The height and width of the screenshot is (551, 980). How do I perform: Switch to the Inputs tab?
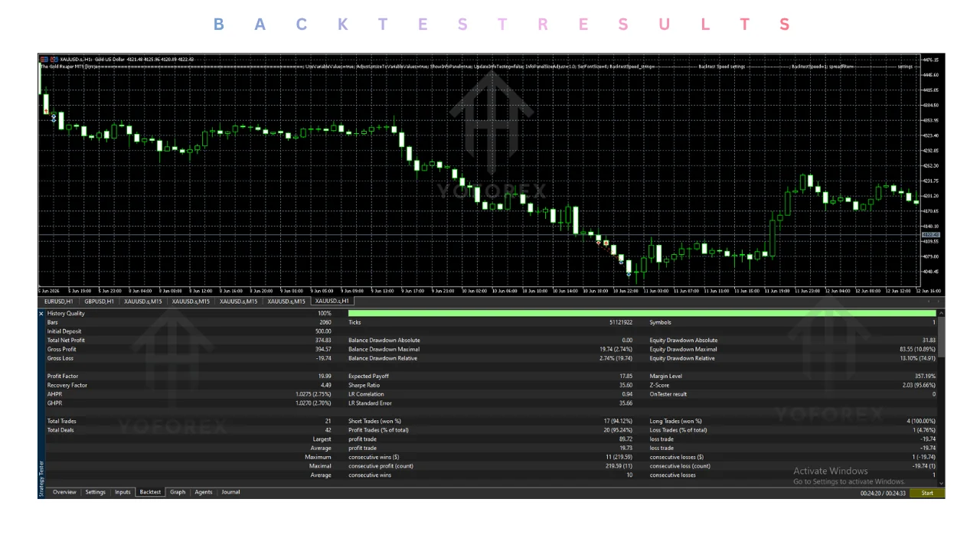[122, 492]
